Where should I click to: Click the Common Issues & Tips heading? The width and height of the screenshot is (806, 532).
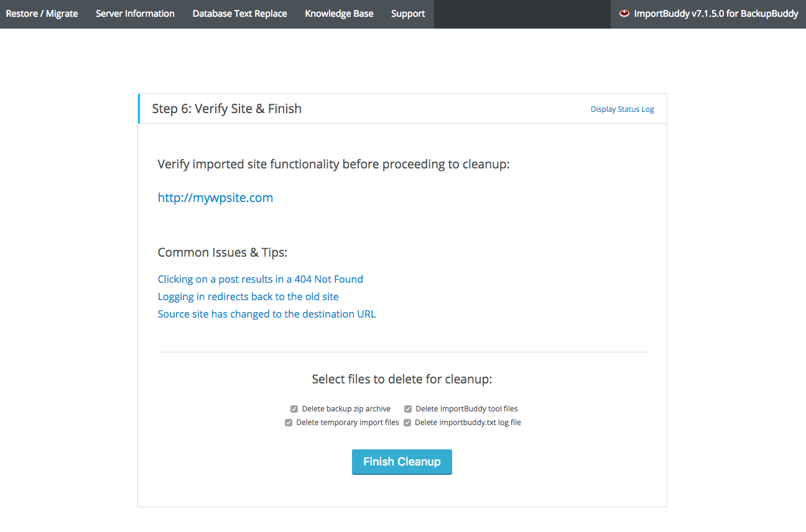click(x=223, y=252)
